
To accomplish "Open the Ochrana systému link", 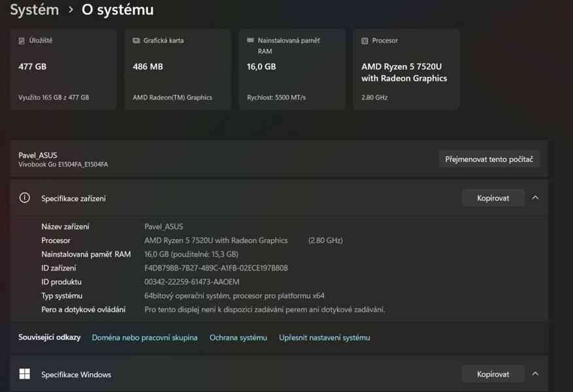I will point(238,338).
